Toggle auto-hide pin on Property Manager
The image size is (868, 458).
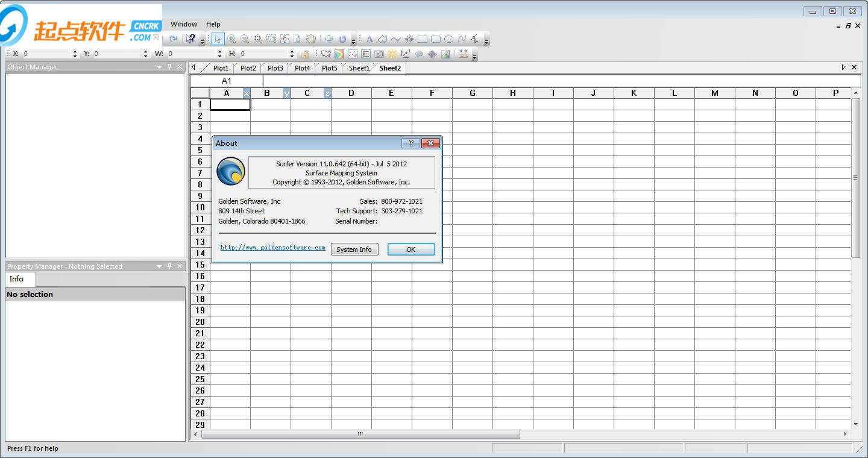[x=169, y=266]
